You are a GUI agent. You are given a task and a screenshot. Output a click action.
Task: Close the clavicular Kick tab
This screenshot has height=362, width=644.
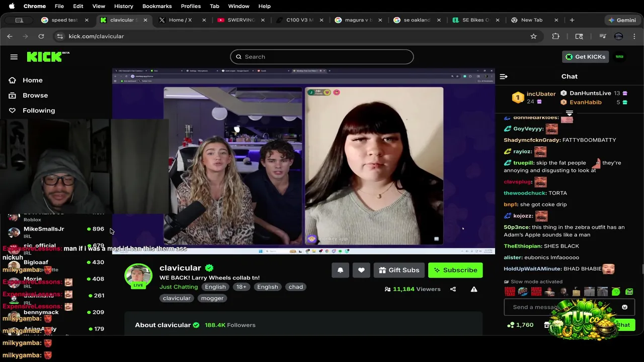click(145, 20)
